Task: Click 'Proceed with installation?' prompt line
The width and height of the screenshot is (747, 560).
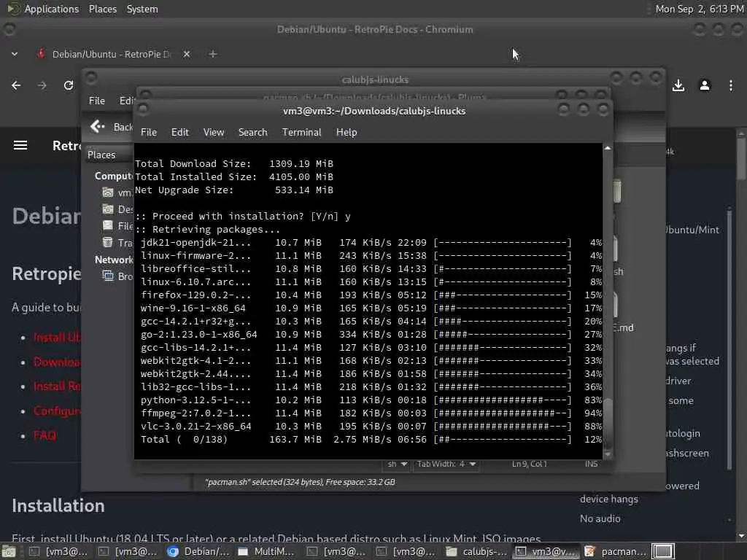Action: [243, 217]
